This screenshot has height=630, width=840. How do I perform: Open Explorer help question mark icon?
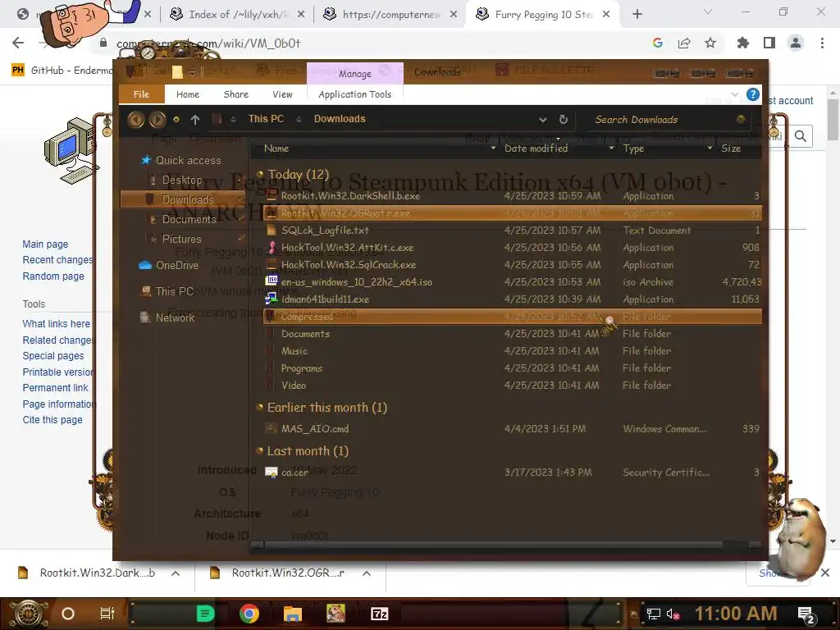tap(753, 95)
